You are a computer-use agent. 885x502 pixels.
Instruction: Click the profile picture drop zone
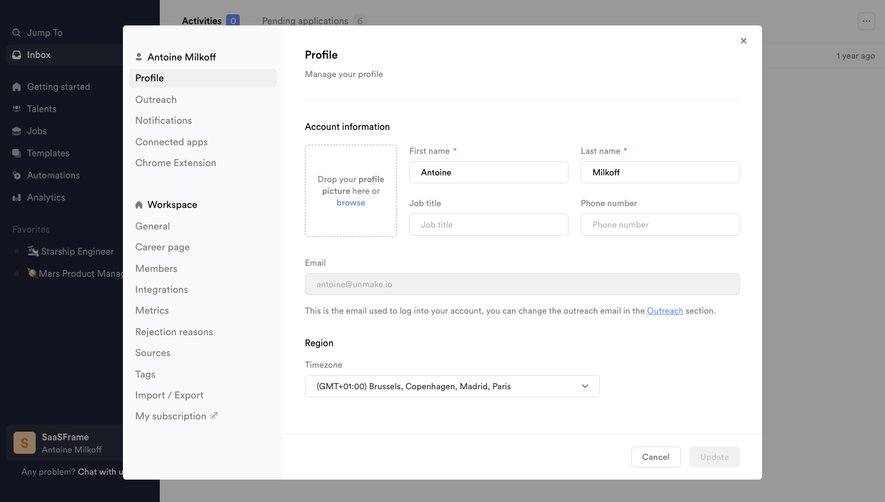tap(351, 190)
